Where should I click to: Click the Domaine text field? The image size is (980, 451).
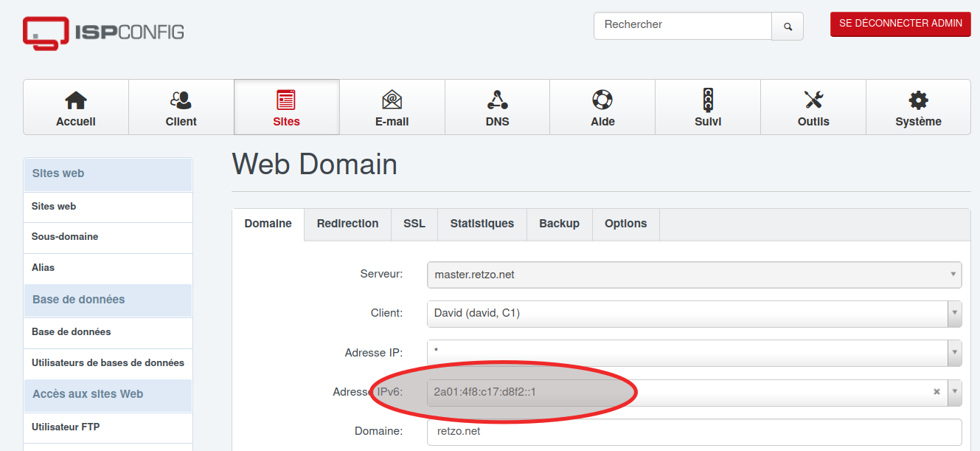693,431
